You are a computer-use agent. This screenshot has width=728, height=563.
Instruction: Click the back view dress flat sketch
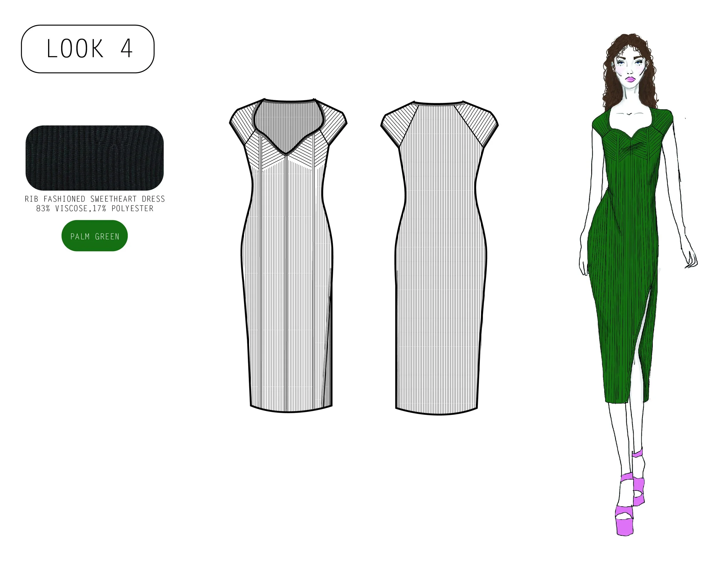point(438,267)
